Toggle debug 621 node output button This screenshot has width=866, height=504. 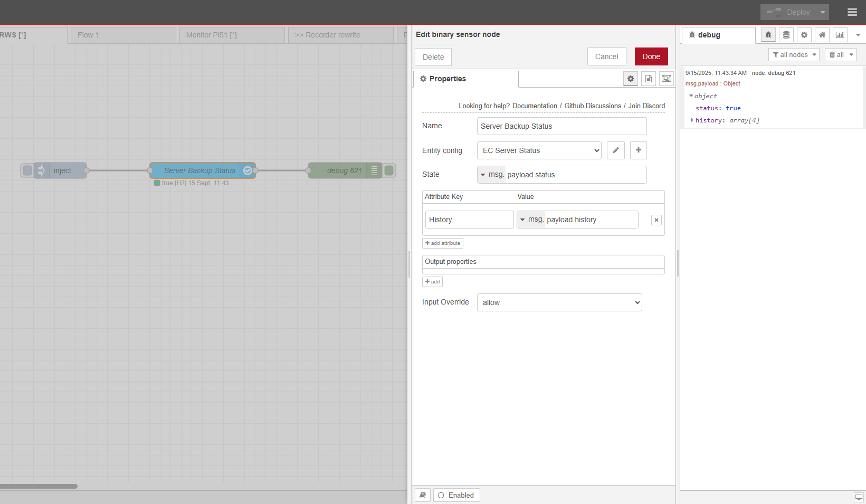[x=389, y=170]
